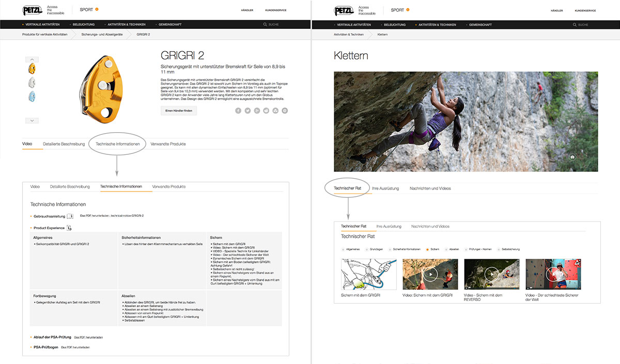This screenshot has width=620, height=364.
Task: Open Beleuchtung menu on the GRIGRI 2 page
Action: 83,25
